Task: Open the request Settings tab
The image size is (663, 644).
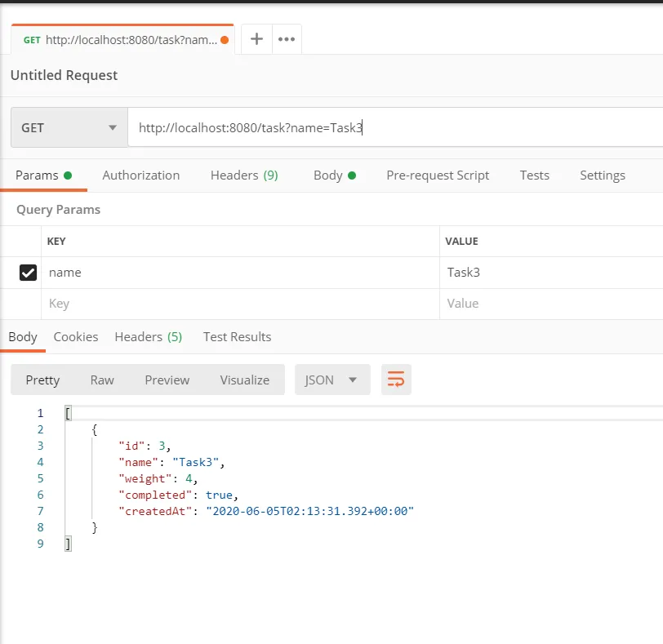Action: (x=602, y=175)
